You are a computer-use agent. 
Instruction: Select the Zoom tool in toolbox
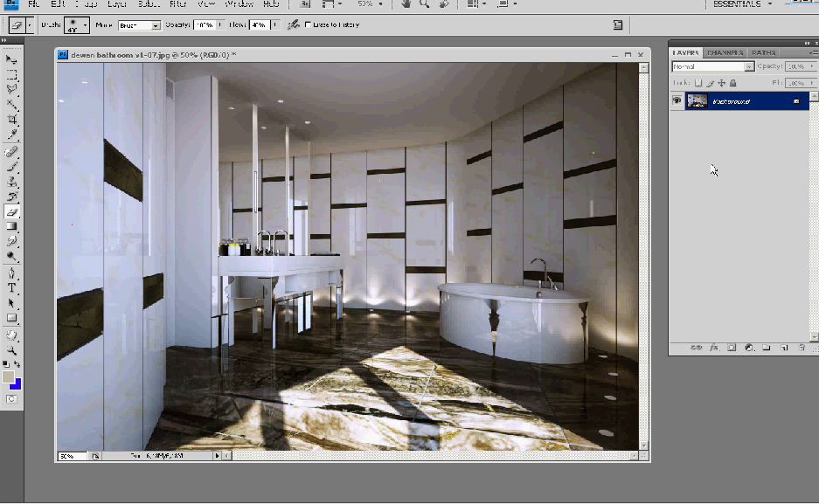[x=11, y=350]
